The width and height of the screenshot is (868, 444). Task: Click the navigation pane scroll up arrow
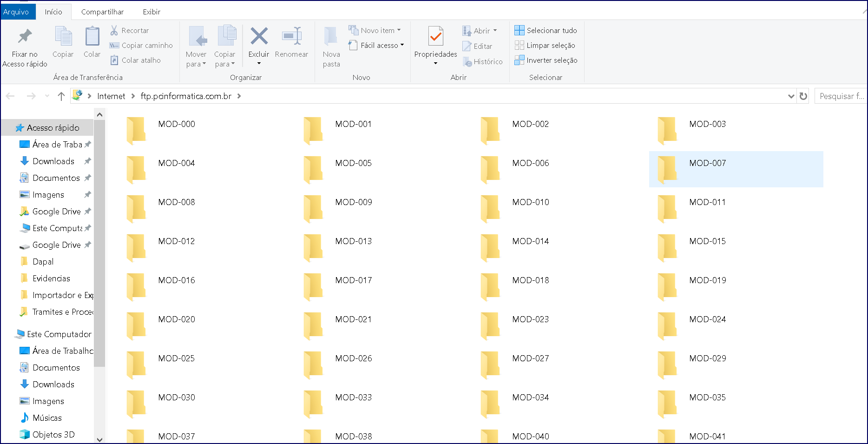99,114
